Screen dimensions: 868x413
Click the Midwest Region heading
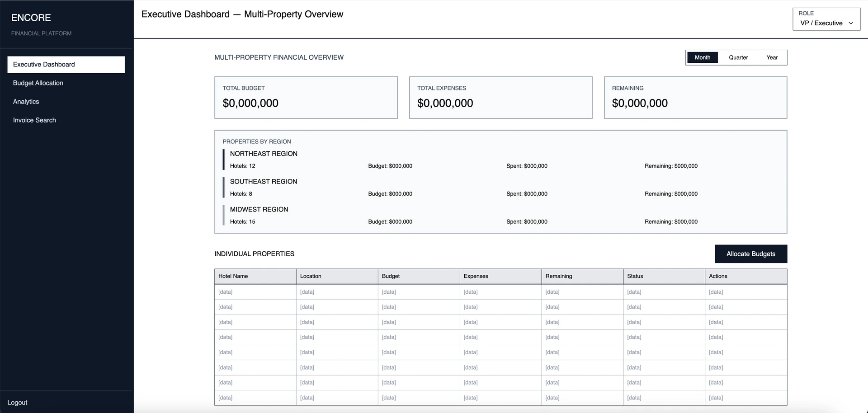pos(259,210)
